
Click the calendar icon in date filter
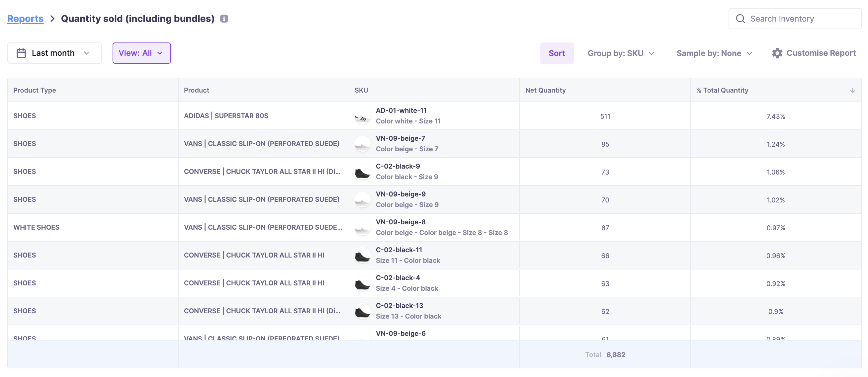[21, 53]
